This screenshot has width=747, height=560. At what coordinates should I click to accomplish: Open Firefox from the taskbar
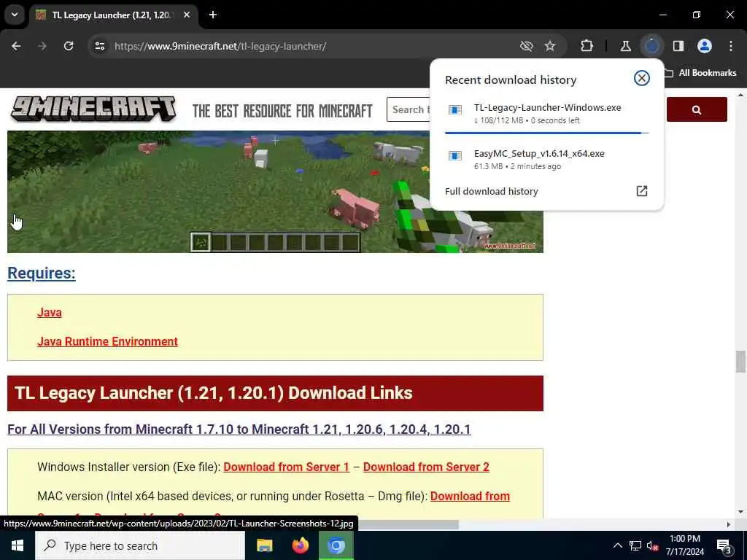click(x=300, y=545)
